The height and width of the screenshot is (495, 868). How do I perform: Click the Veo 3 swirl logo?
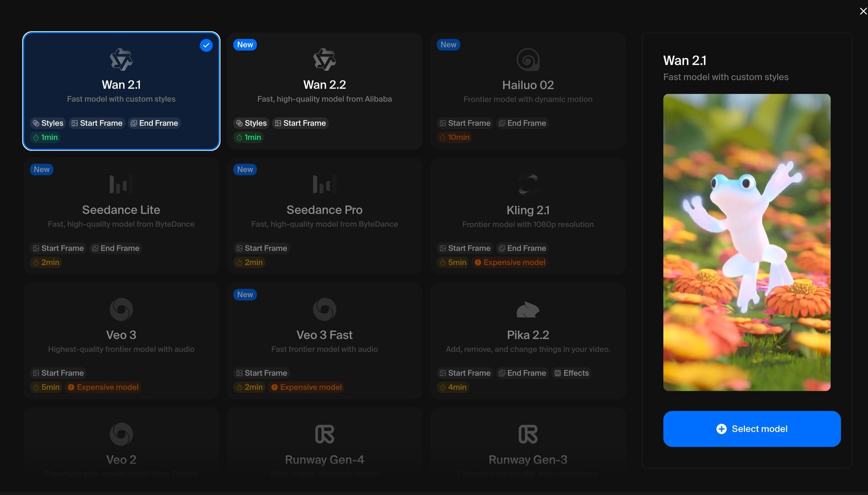point(121,309)
